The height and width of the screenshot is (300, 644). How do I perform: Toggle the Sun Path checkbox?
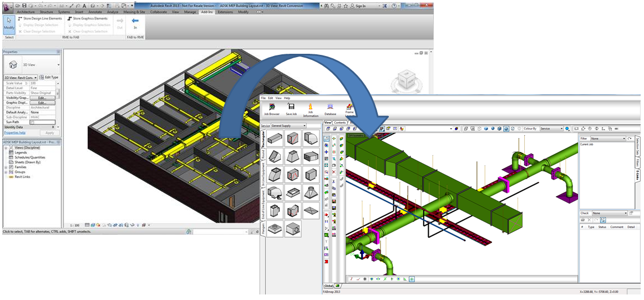[32, 123]
